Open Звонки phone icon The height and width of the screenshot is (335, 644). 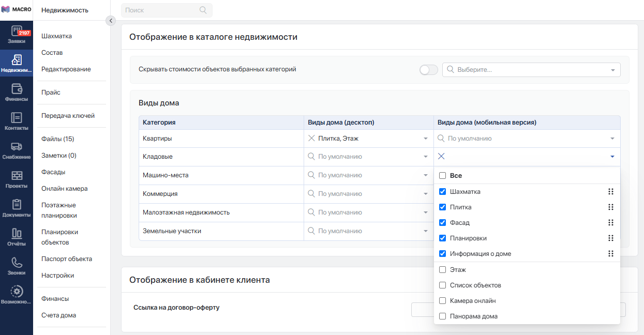17,263
